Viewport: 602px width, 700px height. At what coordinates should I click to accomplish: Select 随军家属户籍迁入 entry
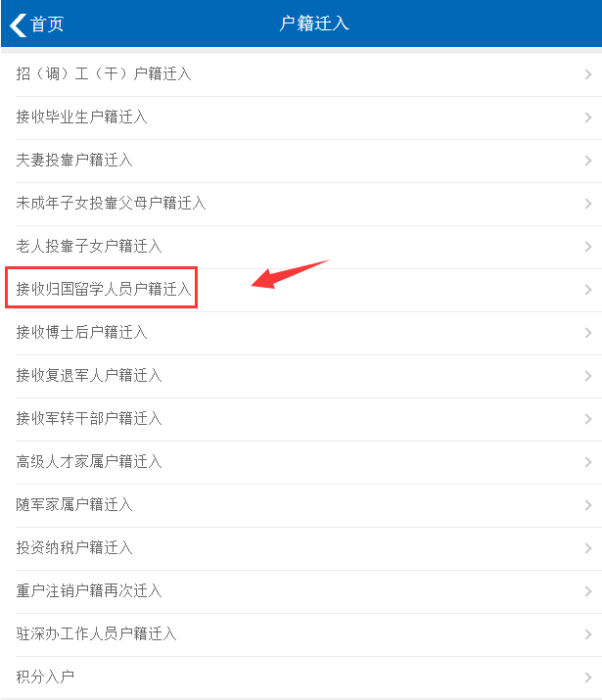pyautogui.click(x=301, y=505)
